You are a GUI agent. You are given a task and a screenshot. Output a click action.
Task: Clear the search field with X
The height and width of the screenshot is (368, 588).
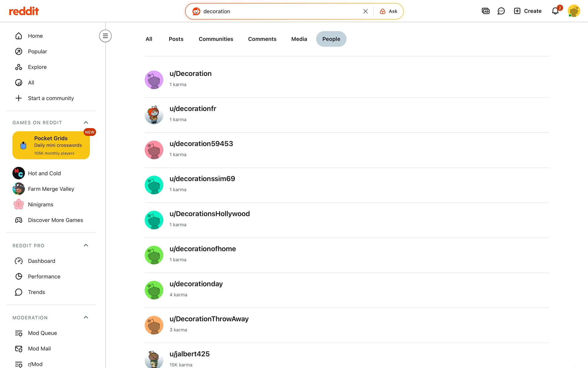click(365, 11)
